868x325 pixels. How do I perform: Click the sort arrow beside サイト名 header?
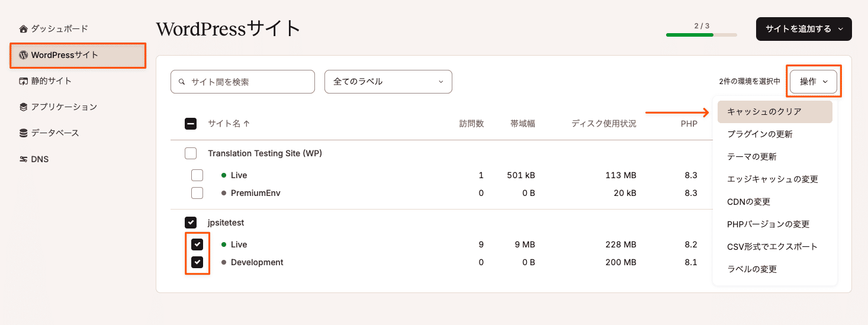pyautogui.click(x=247, y=124)
